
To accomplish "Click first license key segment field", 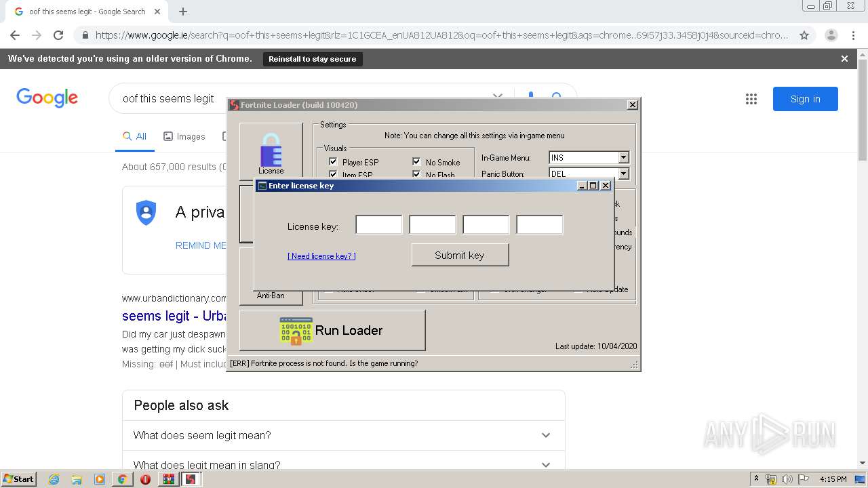I will pos(379,224).
